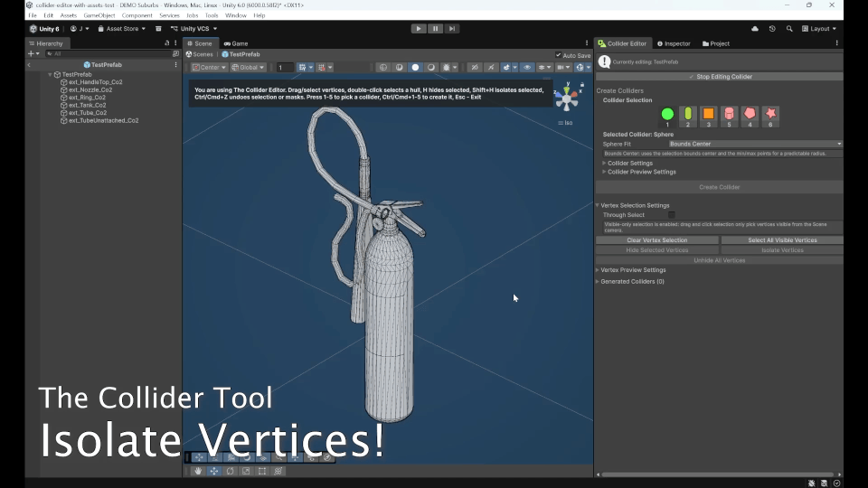The image size is (868, 488).
Task: Toggle grid snapping in scene toolbar
Action: pyautogui.click(x=322, y=68)
